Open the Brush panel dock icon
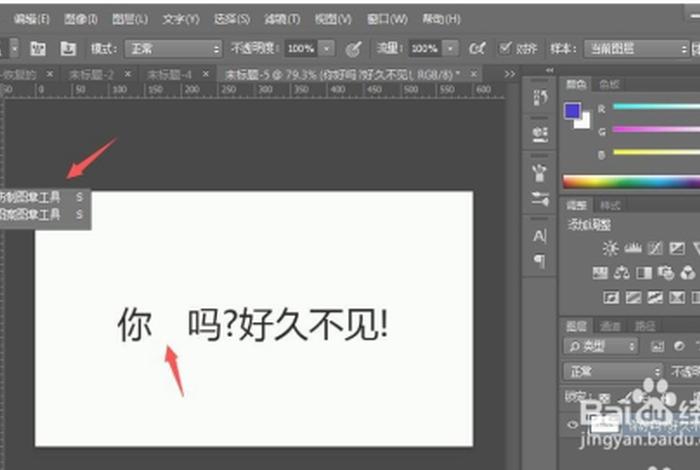 tap(540, 172)
